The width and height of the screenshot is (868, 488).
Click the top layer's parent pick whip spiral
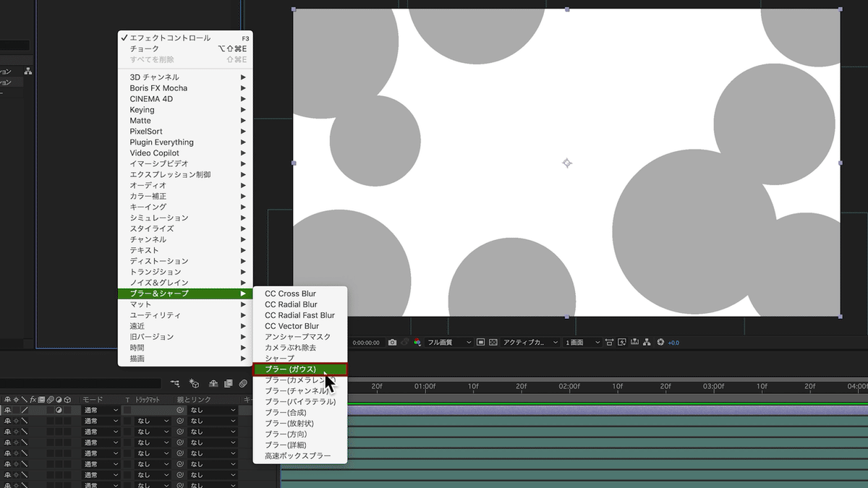click(x=179, y=410)
